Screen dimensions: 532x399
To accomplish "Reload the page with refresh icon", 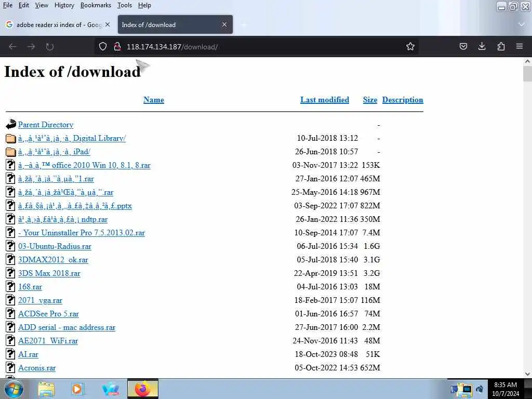I will click(x=49, y=46).
